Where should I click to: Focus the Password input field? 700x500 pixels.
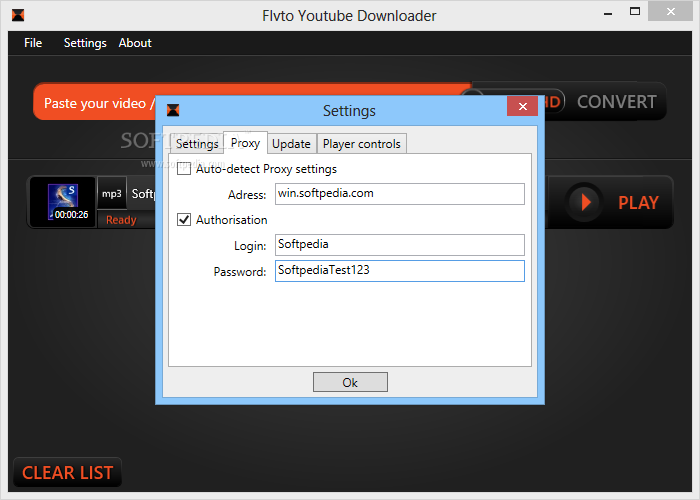(400, 271)
